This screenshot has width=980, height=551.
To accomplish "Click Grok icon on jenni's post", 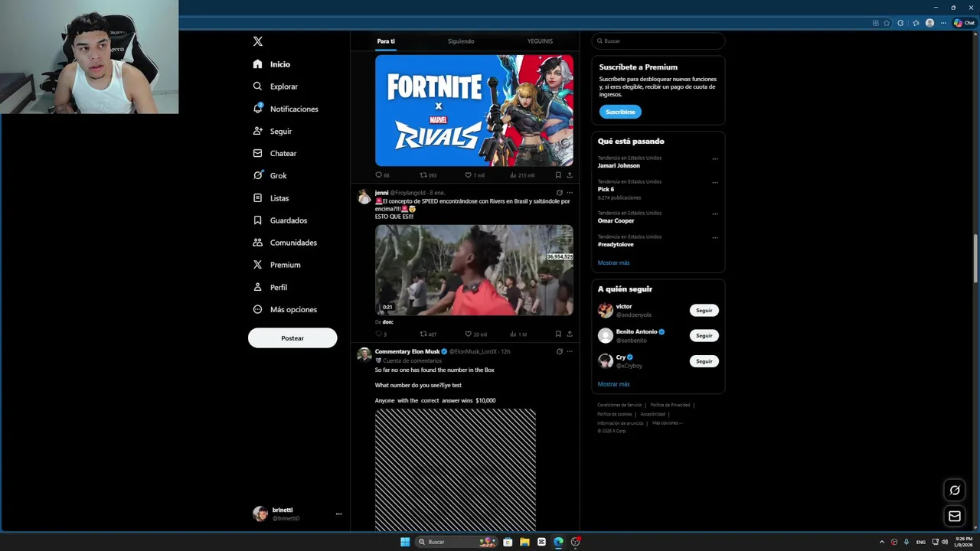I will (x=560, y=193).
